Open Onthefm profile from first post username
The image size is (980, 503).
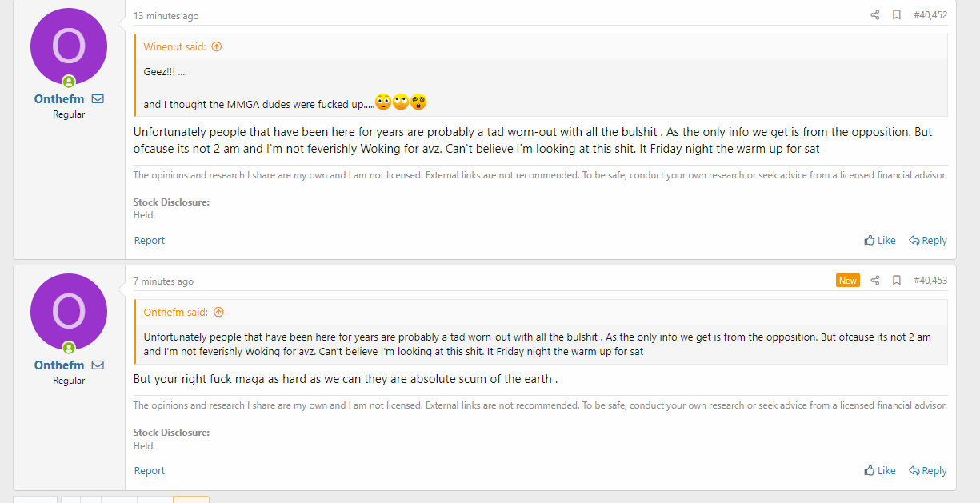[59, 99]
